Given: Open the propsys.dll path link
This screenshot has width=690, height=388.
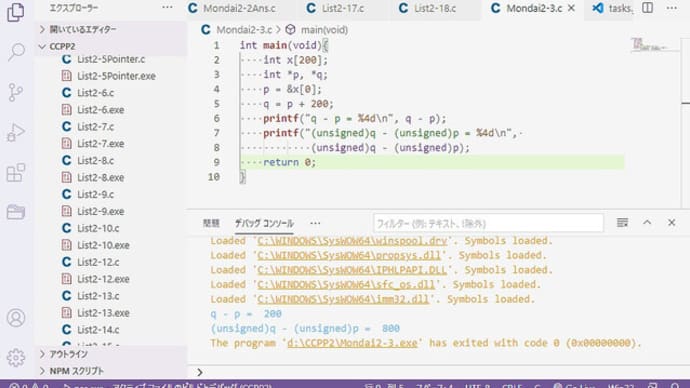Looking at the screenshot, I should [349, 255].
